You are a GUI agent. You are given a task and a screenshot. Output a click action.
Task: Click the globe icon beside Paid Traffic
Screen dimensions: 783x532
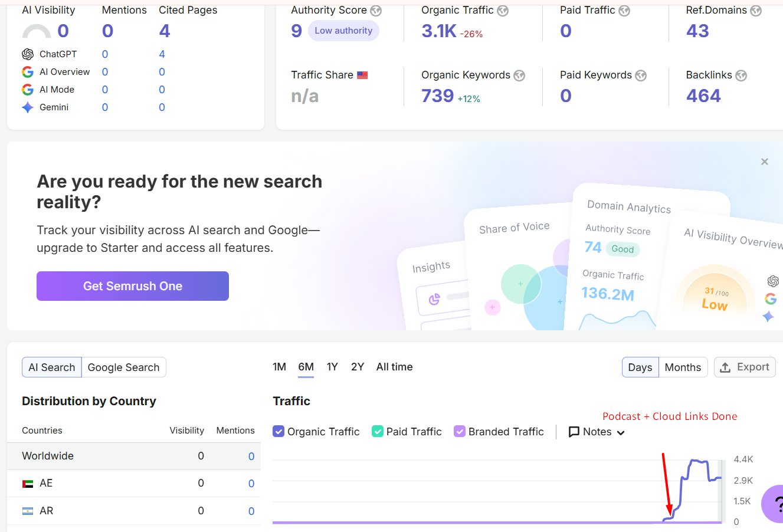tap(624, 11)
